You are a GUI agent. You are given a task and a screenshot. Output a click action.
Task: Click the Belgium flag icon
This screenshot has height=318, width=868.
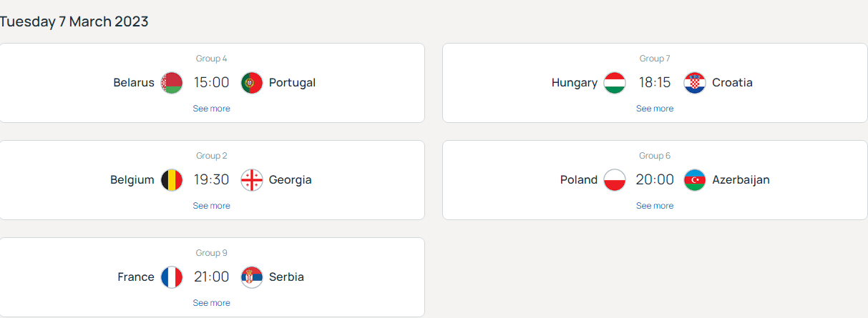click(172, 180)
